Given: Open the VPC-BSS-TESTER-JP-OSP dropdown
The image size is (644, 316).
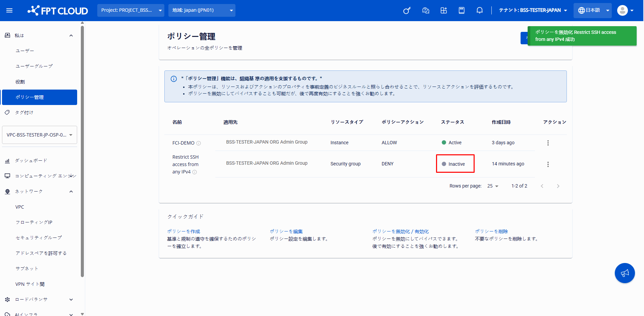Looking at the screenshot, I should pyautogui.click(x=40, y=135).
